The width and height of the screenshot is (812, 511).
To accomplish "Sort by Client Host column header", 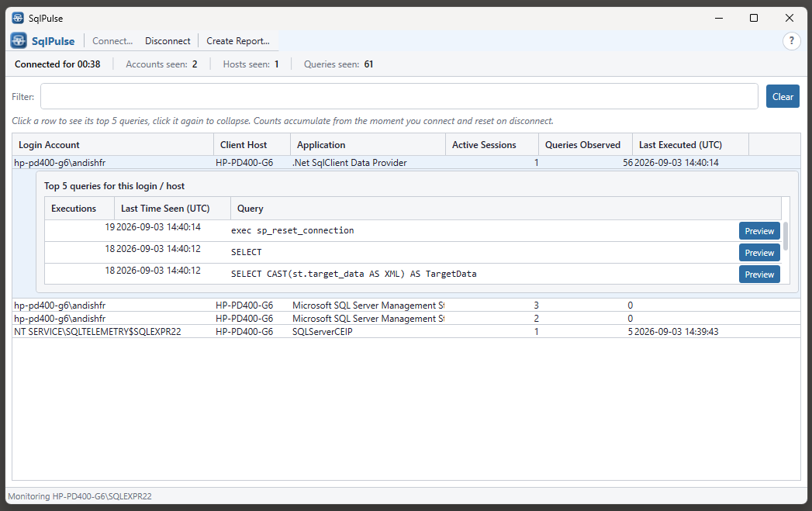I will click(252, 145).
